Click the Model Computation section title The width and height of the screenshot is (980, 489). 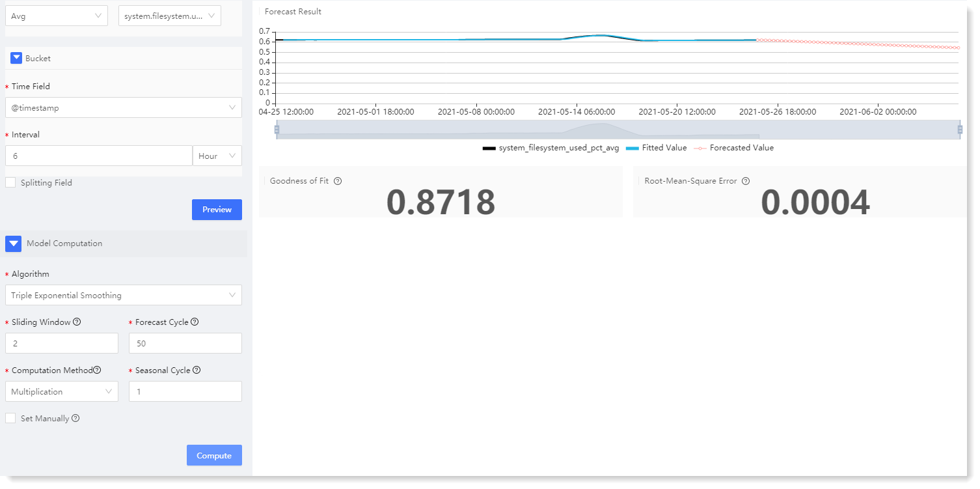(64, 244)
